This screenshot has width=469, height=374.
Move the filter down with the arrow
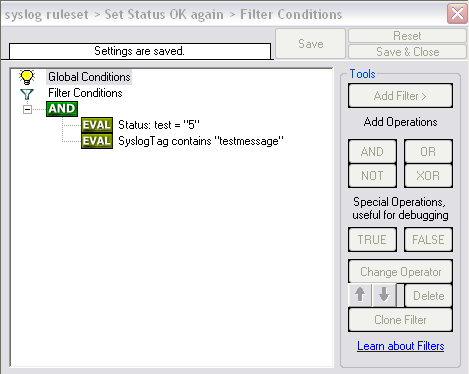(384, 295)
